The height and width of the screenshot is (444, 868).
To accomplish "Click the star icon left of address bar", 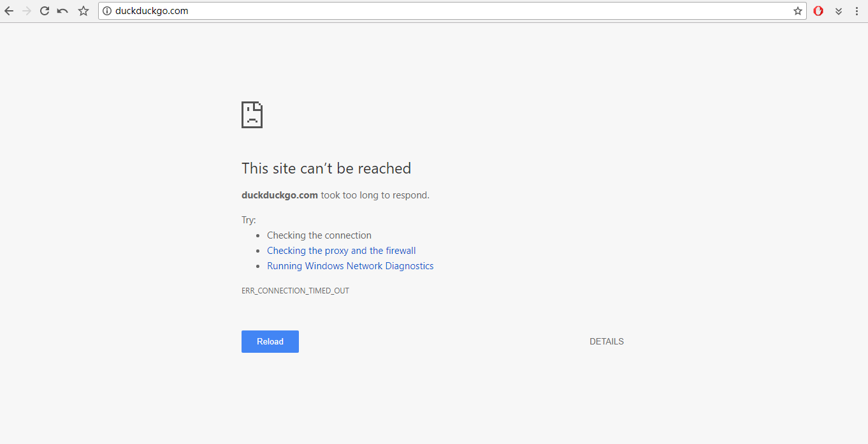I will pos(83,11).
